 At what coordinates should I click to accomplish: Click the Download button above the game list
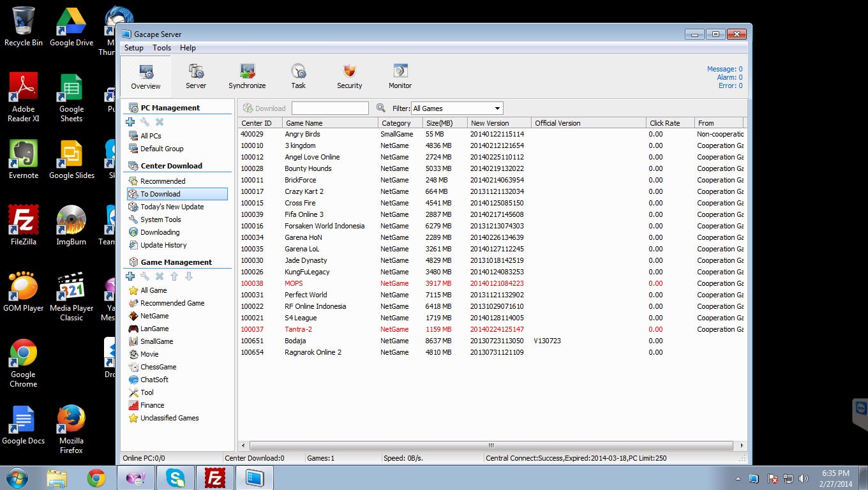tap(264, 108)
